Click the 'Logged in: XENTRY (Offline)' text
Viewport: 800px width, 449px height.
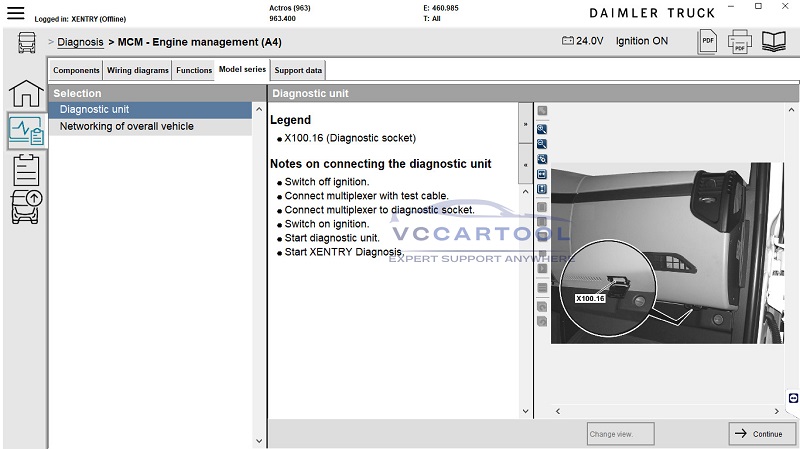(80, 19)
